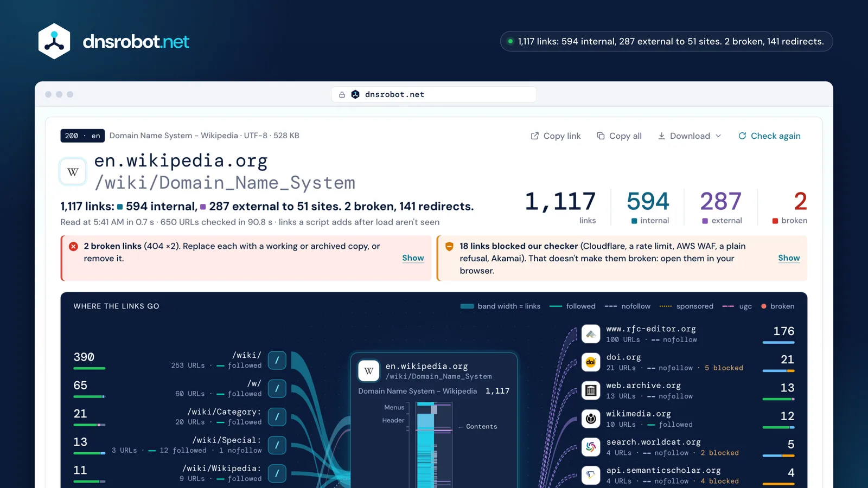
Task: Click the Contents label in page map
Action: (x=481, y=427)
